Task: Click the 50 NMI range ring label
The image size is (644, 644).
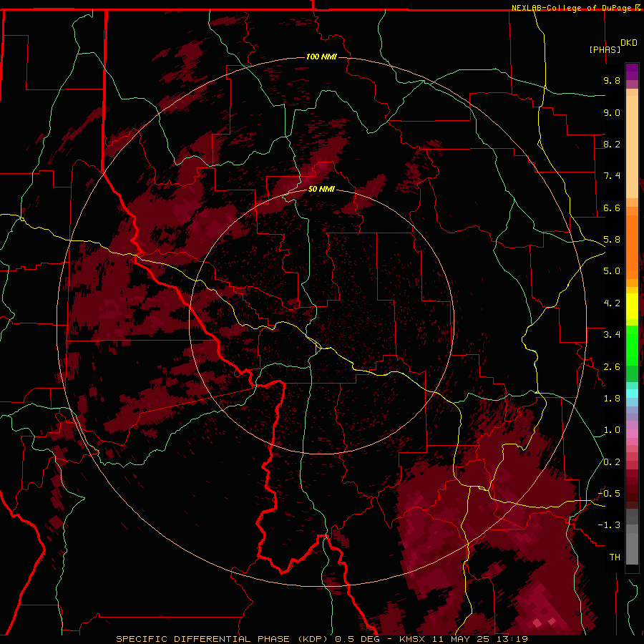Action: click(321, 190)
